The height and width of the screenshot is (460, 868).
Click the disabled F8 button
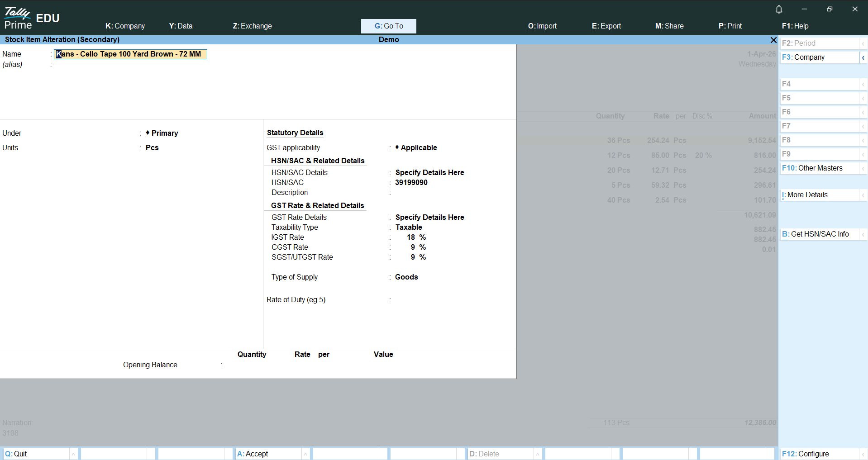pyautogui.click(x=820, y=140)
